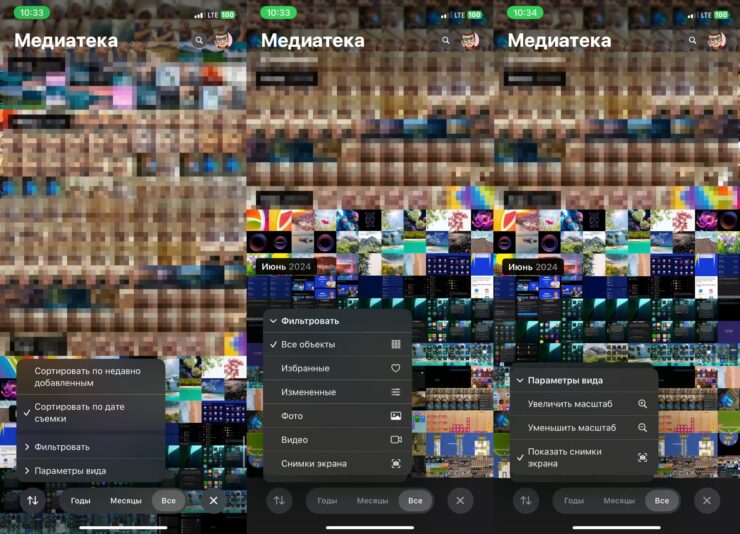Tap the 10:33 time pill in left screen
Viewport: 740px width, 534px height.
point(32,13)
